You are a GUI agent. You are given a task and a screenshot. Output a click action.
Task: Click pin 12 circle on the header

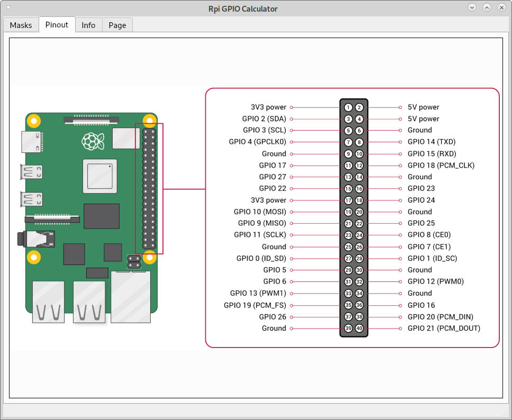pos(359,166)
